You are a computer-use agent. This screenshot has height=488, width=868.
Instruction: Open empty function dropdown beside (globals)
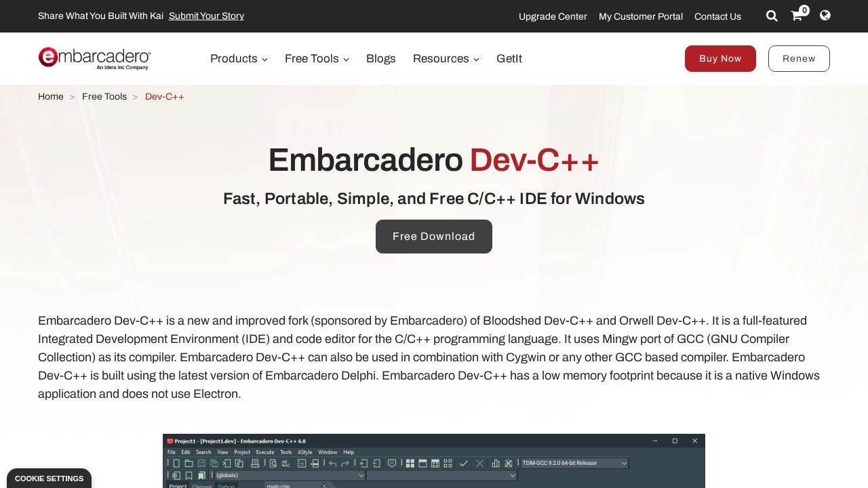pyautogui.click(x=441, y=476)
